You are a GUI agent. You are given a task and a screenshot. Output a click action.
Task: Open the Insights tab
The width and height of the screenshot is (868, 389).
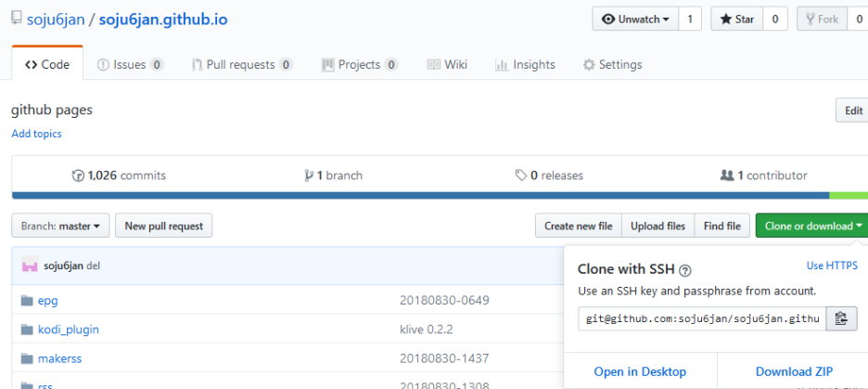click(x=525, y=64)
